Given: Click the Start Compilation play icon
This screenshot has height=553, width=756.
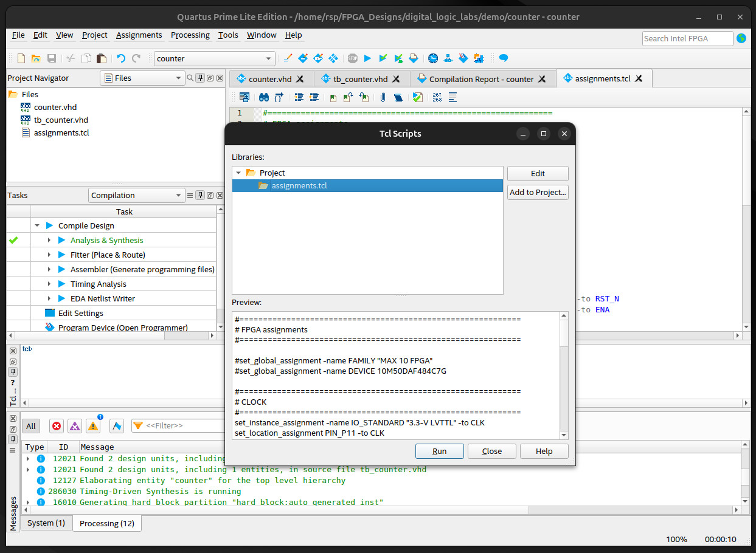Looking at the screenshot, I should 367,58.
